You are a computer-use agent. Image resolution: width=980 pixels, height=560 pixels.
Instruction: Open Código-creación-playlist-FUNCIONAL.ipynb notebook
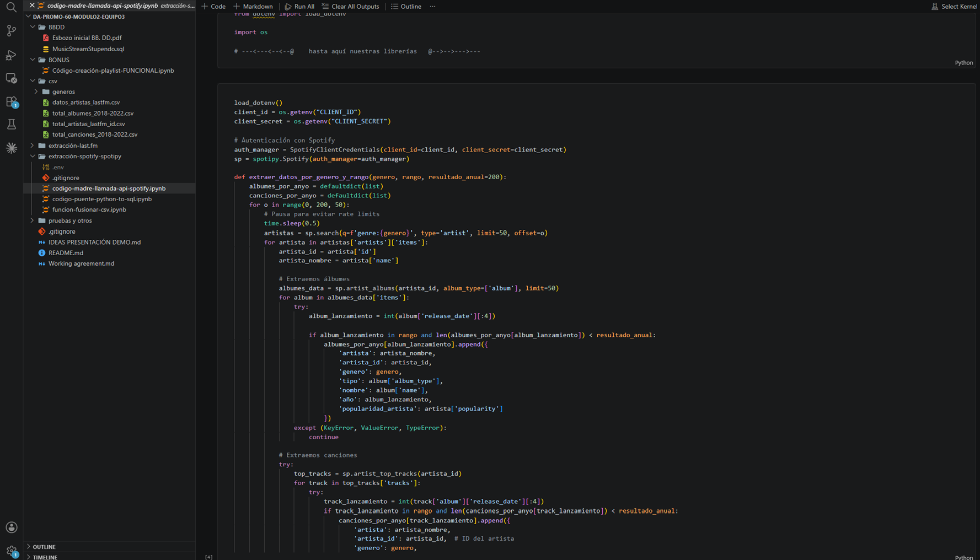coord(113,71)
